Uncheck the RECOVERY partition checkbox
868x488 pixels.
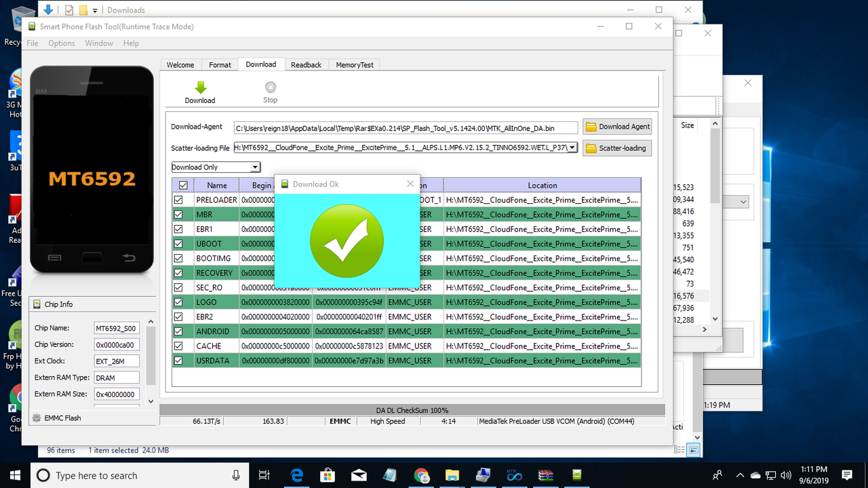click(178, 273)
